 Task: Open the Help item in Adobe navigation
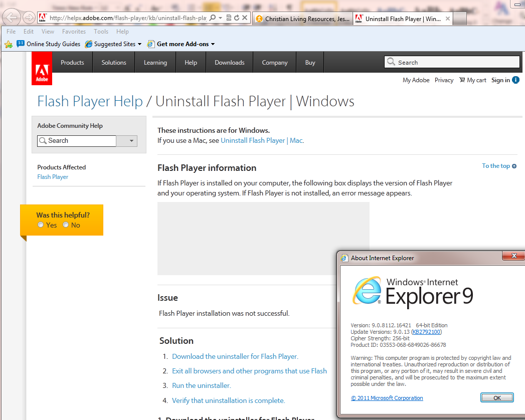[191, 63]
